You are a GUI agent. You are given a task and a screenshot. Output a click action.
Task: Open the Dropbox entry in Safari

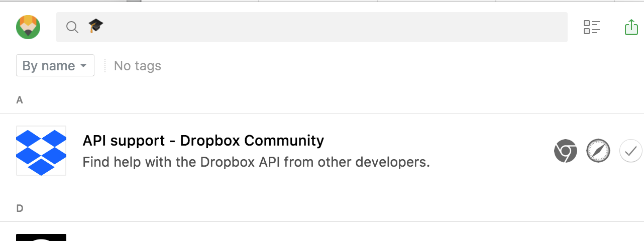coord(598,151)
